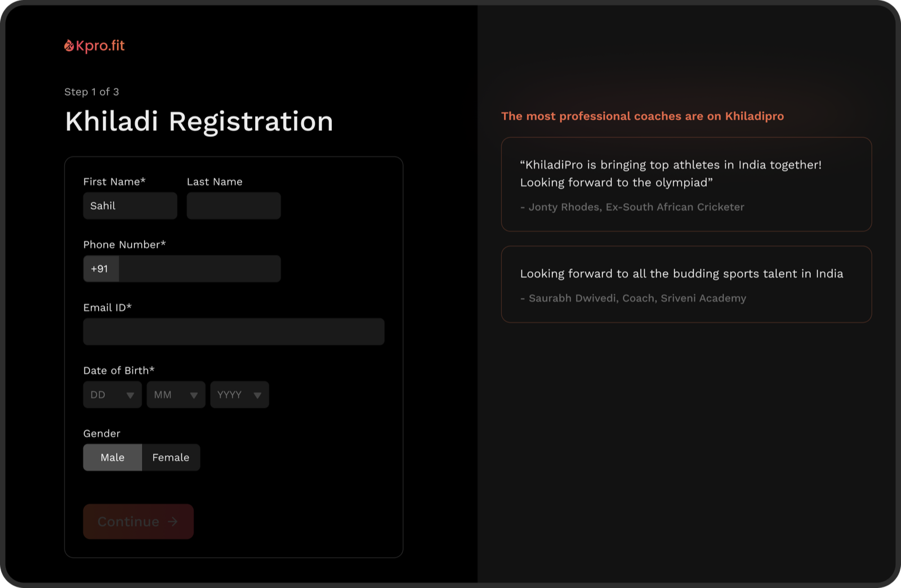Open the YYYY year dropdown

pos(240,395)
